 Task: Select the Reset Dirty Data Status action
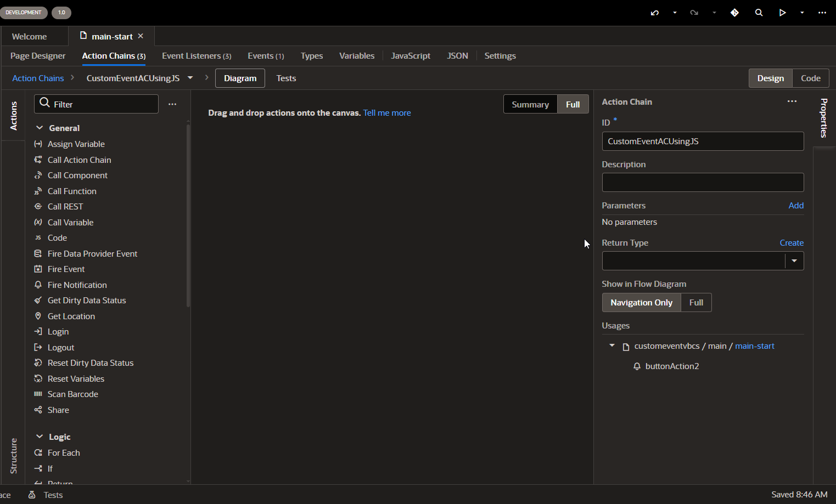91,363
